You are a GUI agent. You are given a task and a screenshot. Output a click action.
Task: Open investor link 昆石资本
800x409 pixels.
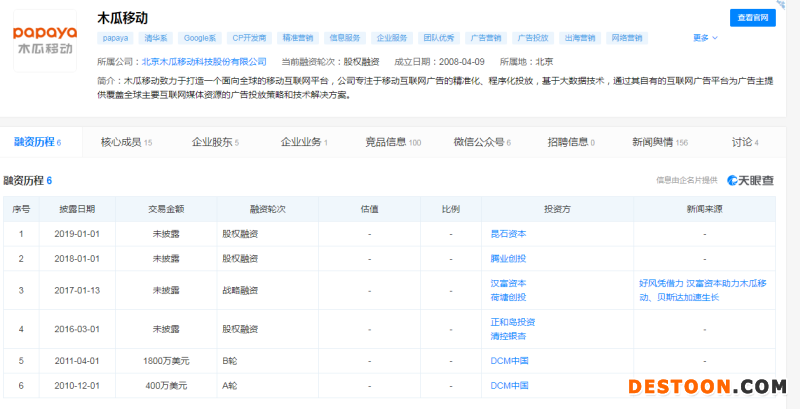click(x=507, y=233)
